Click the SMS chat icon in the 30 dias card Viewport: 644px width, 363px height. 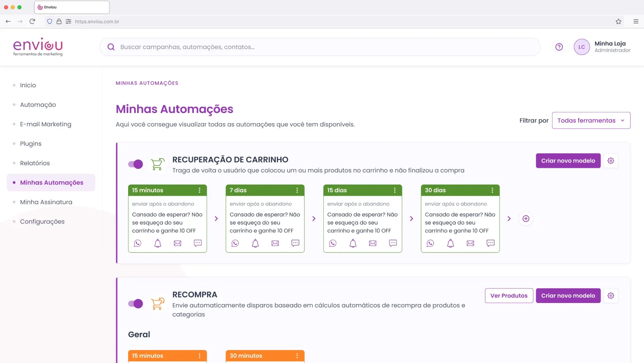click(x=490, y=243)
